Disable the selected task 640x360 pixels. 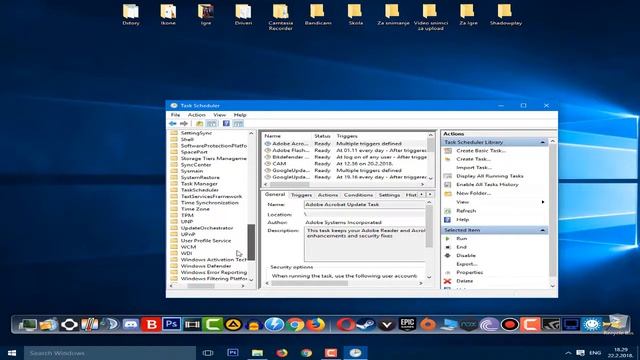click(466, 256)
